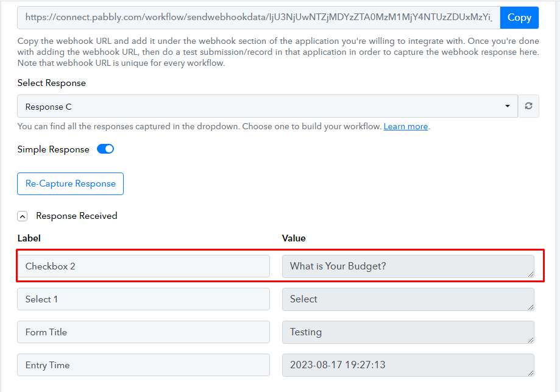Select the Select 1 label field
Viewport: 560px width, 392px height.
point(143,299)
